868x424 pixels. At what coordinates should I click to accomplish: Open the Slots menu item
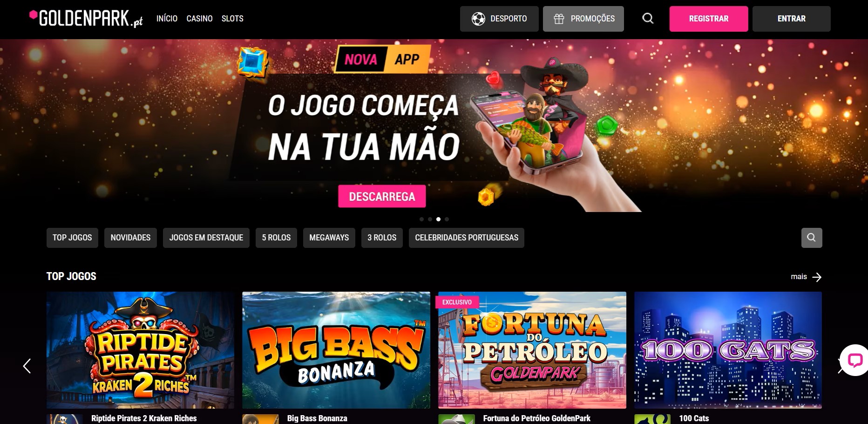click(232, 19)
